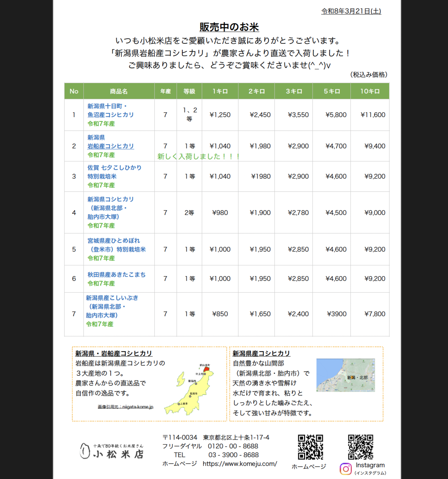The width and height of the screenshot is (448, 479).
Task: Open the https://www.komeju.com/ homepage URL
Action: 239,464
